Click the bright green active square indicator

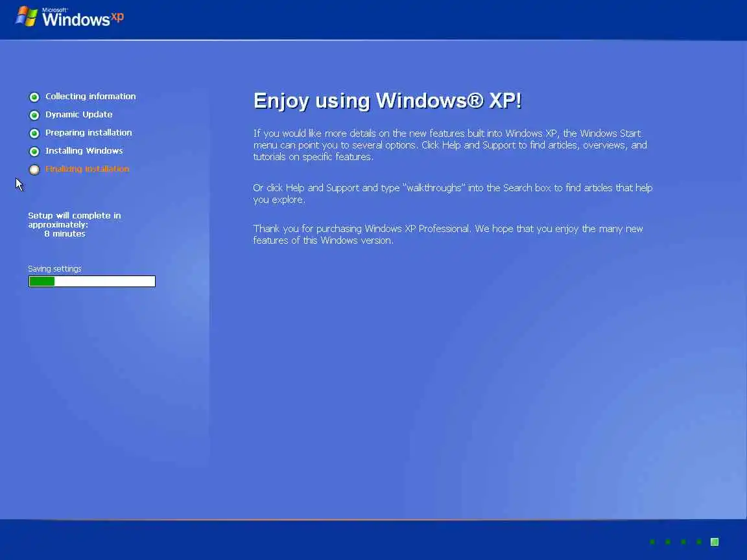[714, 542]
